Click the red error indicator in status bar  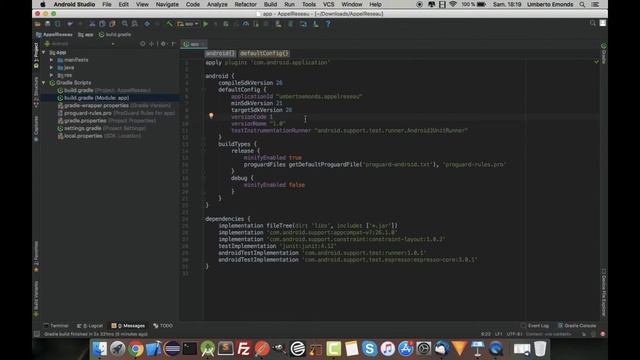coord(602,334)
